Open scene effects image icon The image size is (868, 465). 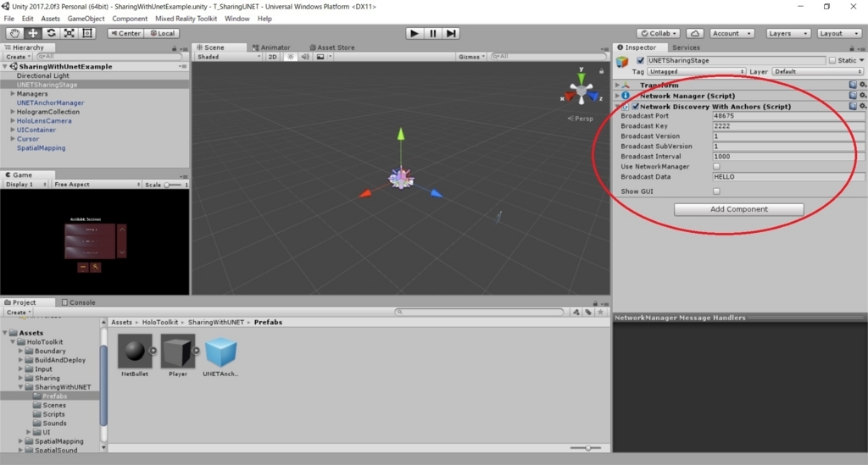click(x=320, y=57)
